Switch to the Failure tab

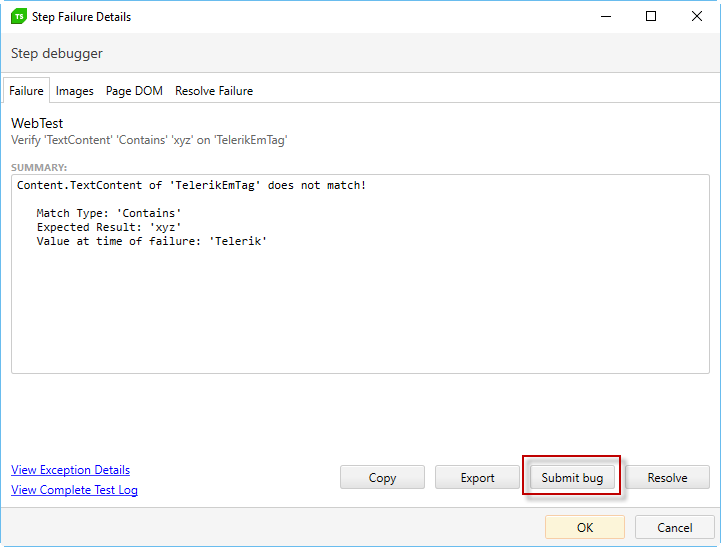coord(26,91)
